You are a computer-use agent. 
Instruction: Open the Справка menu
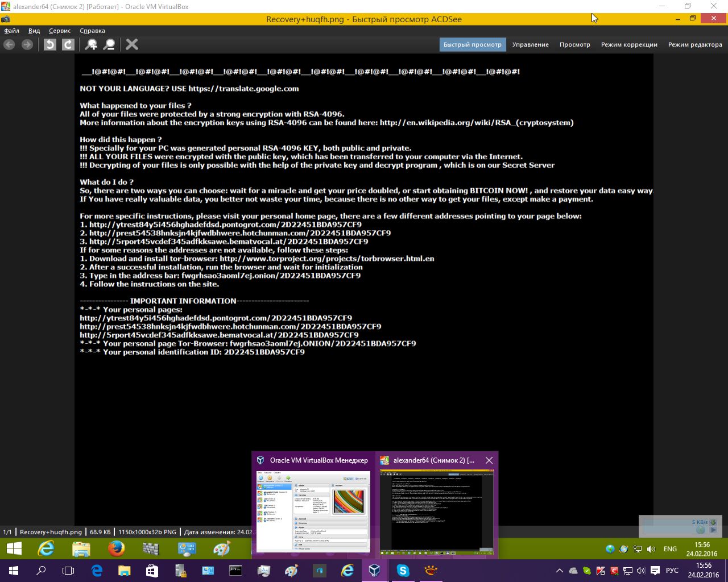(92, 31)
